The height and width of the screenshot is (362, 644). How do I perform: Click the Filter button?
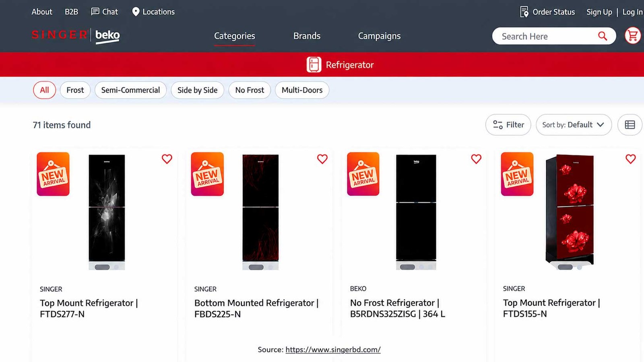pos(508,125)
